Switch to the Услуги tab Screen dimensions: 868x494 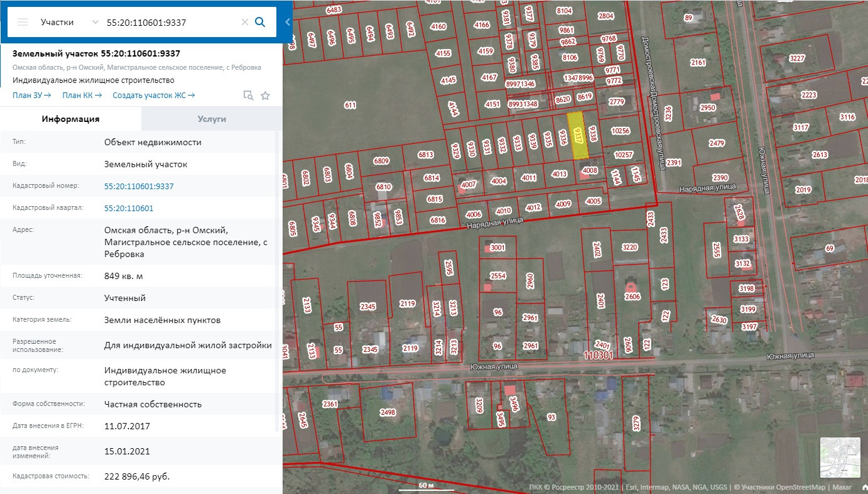click(212, 119)
